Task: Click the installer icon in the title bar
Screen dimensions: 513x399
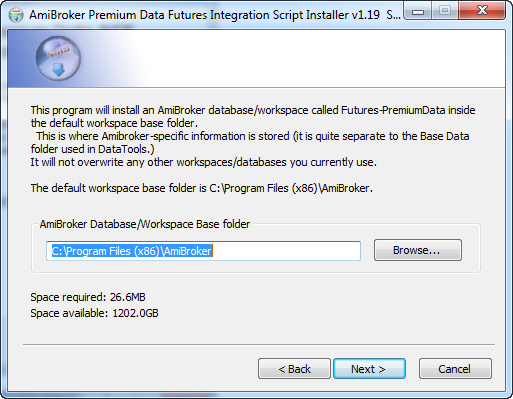Action: 16,15
